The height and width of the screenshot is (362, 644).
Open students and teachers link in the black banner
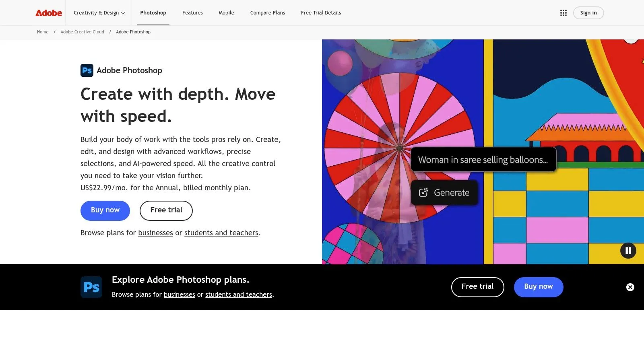239,295
